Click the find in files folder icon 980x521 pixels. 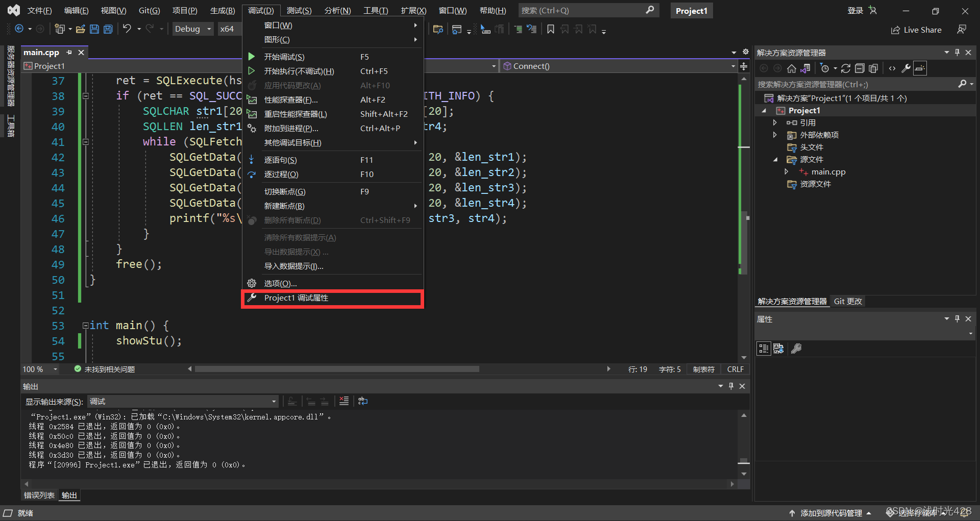[438, 29]
